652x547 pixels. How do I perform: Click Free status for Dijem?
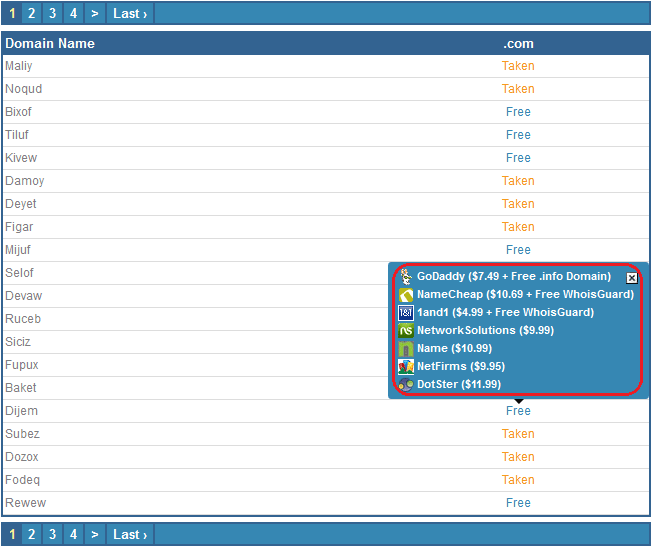coord(518,411)
